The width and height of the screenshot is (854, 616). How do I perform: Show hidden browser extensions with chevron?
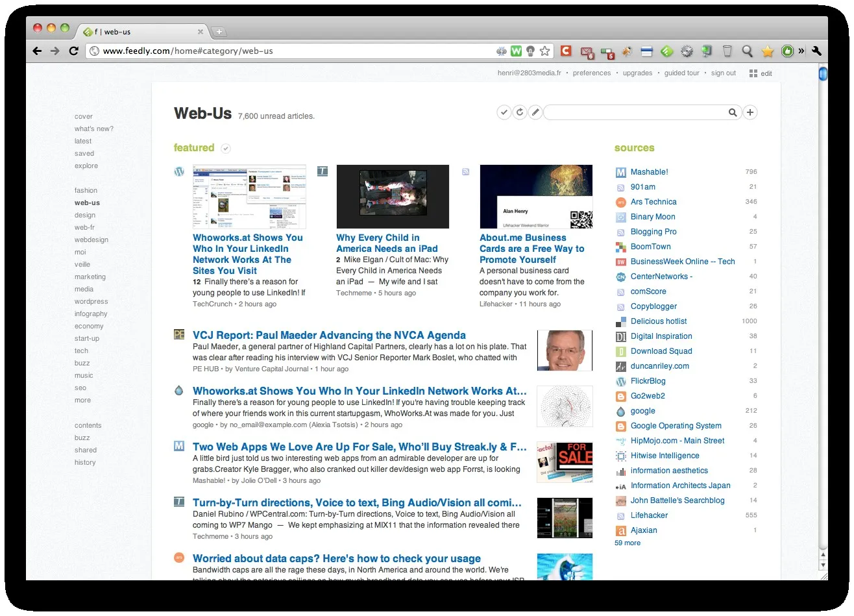tap(801, 51)
